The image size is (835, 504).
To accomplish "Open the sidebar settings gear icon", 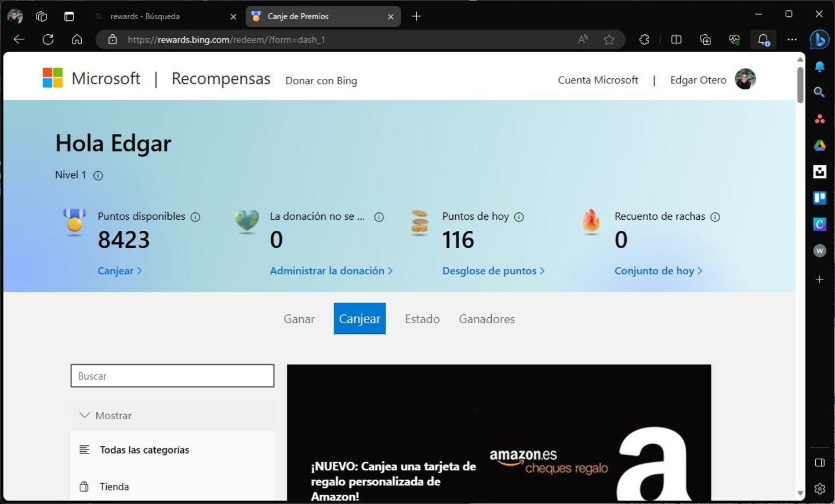I will [x=819, y=489].
